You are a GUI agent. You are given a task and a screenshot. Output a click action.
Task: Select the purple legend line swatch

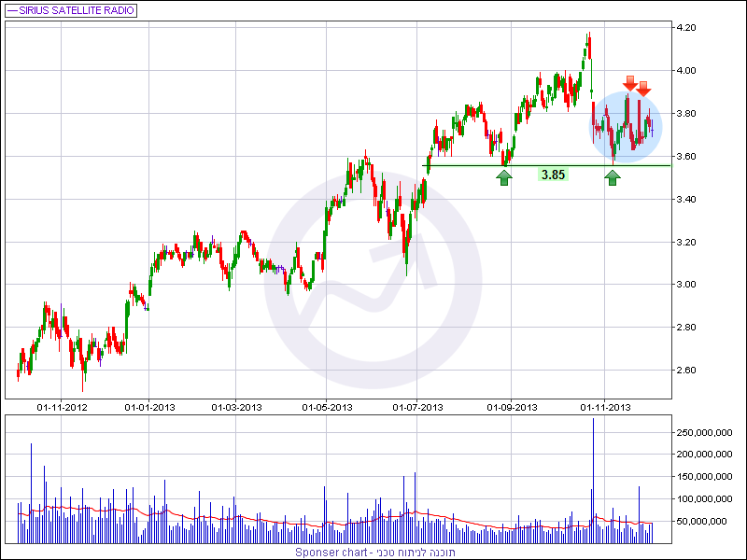point(12,10)
